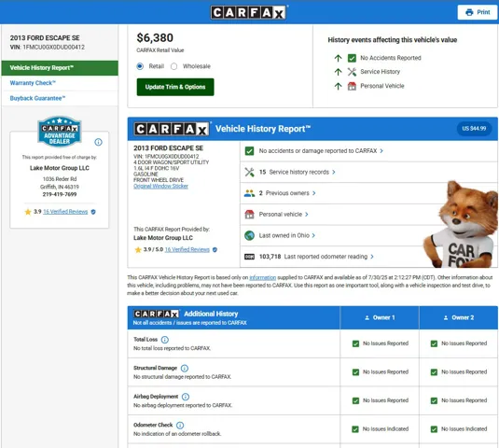The image size is (499, 448).
Task: Select the Retail radio button
Action: [140, 66]
